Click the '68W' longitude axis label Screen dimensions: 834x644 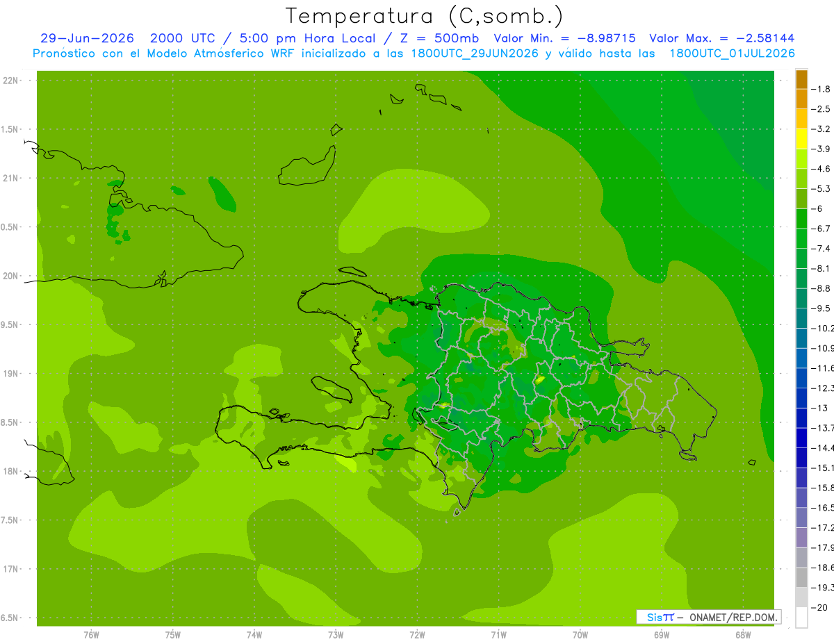(x=743, y=636)
